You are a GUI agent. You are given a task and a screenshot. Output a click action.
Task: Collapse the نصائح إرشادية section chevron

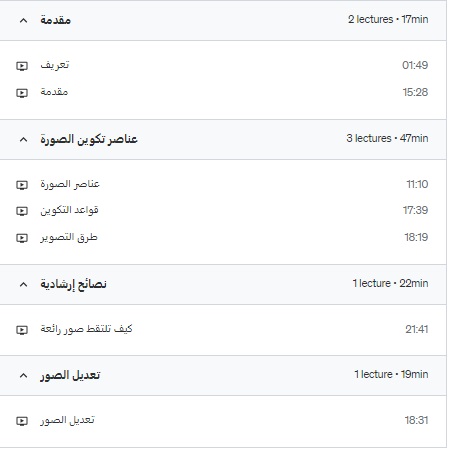23,285
